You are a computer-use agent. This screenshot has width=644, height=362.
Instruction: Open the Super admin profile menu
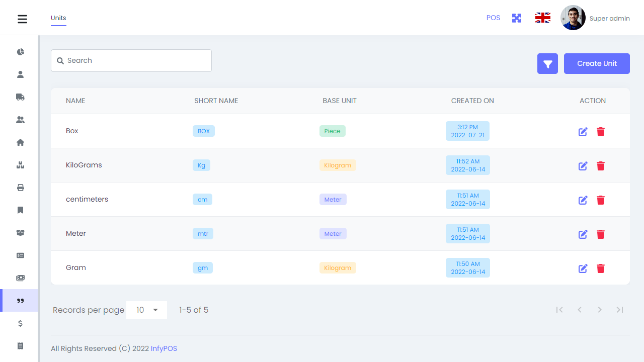pyautogui.click(x=595, y=18)
